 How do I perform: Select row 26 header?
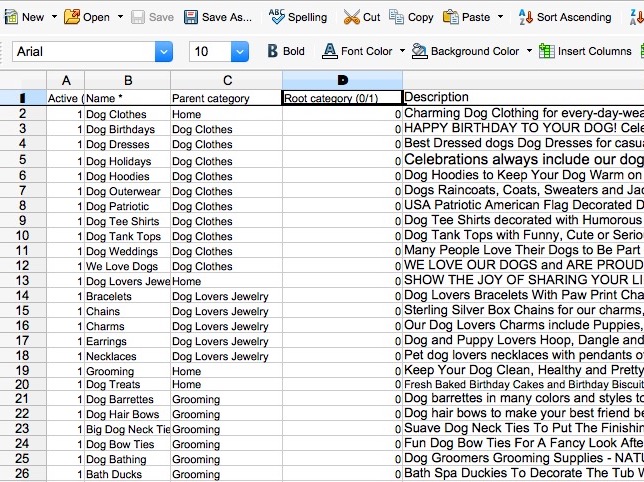coord(23,473)
